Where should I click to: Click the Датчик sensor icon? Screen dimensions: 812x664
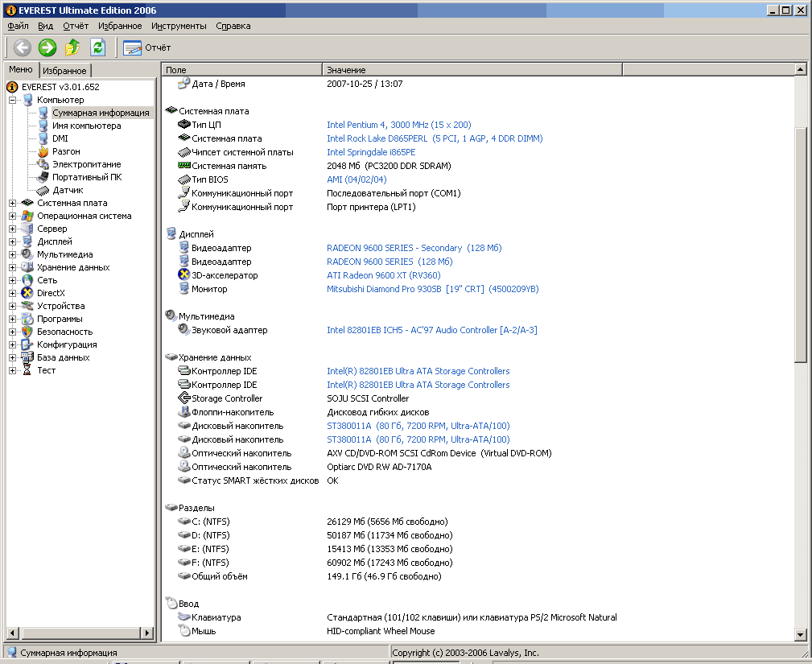tap(43, 190)
